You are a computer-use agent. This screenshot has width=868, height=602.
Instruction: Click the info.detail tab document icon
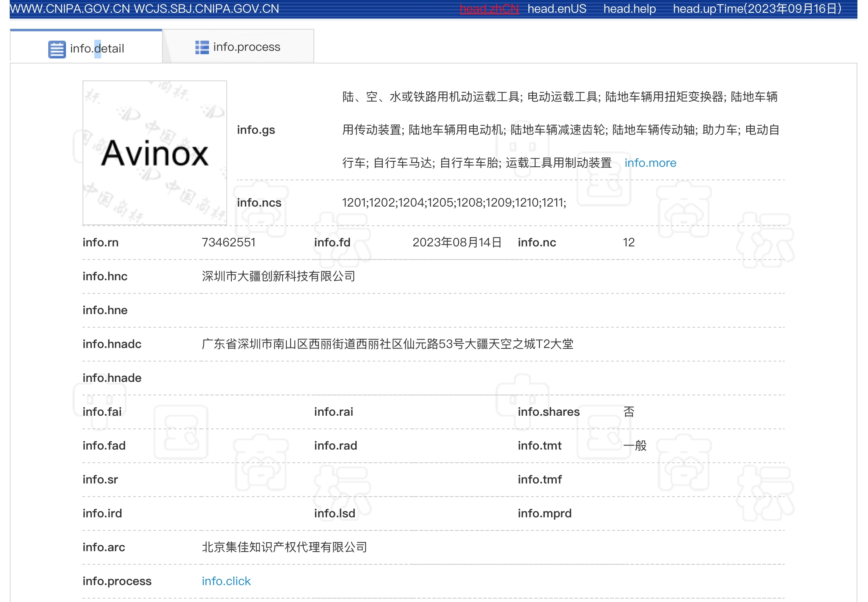point(57,49)
